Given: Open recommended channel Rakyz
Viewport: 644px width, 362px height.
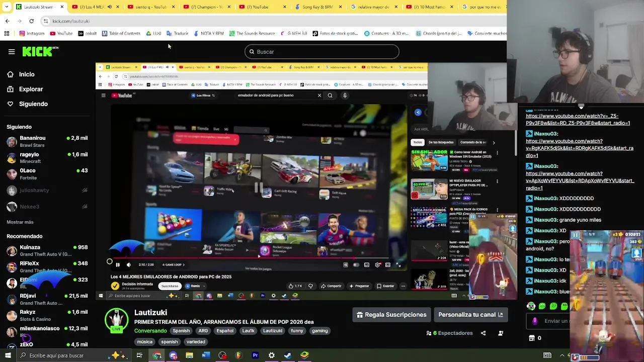Looking at the screenshot, I should tap(47, 315).
